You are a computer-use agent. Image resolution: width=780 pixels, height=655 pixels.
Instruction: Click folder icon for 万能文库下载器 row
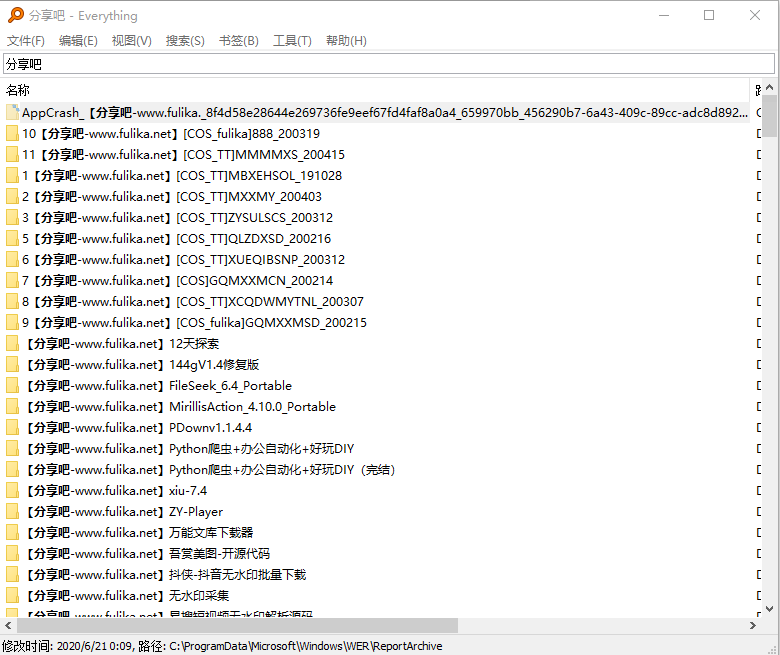[x=12, y=533]
